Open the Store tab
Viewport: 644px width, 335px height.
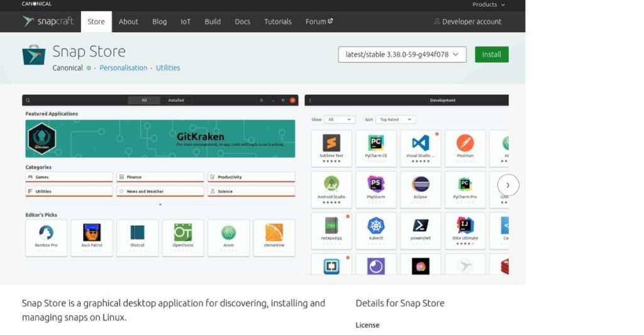click(x=96, y=22)
